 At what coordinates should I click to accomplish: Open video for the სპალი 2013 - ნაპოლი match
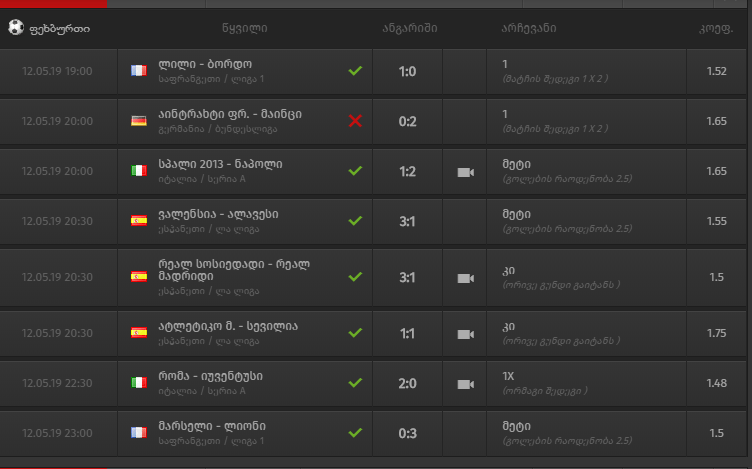click(x=465, y=171)
